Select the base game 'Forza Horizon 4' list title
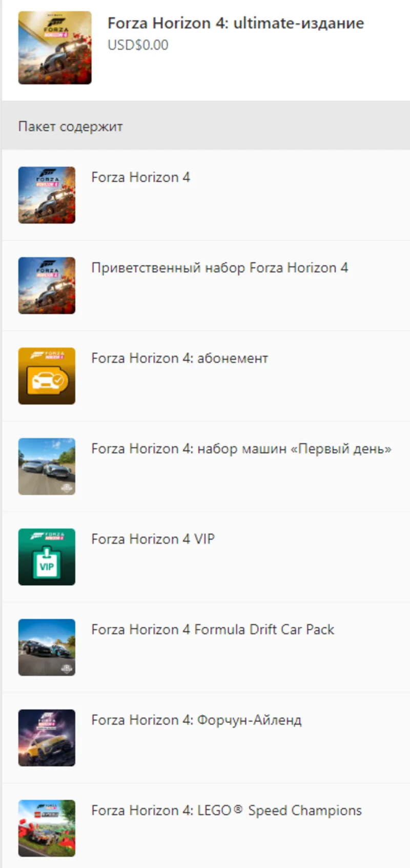The height and width of the screenshot is (868, 410). point(140,177)
